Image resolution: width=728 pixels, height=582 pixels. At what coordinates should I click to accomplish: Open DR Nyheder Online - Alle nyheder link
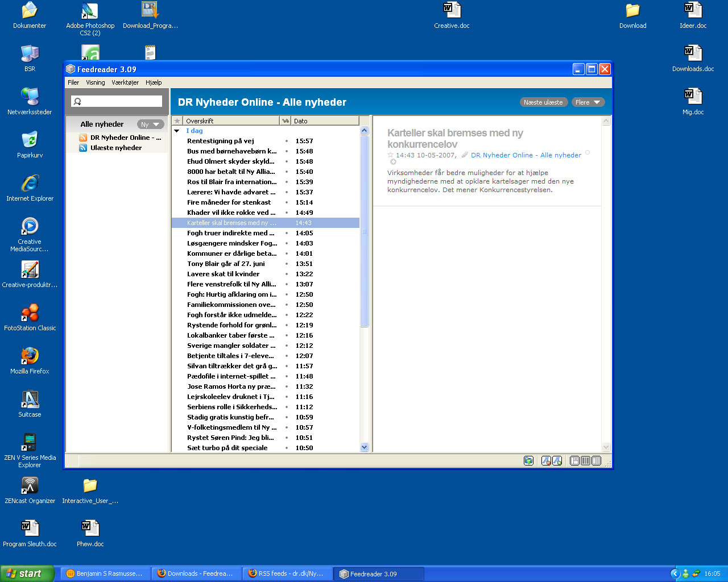[526, 155]
